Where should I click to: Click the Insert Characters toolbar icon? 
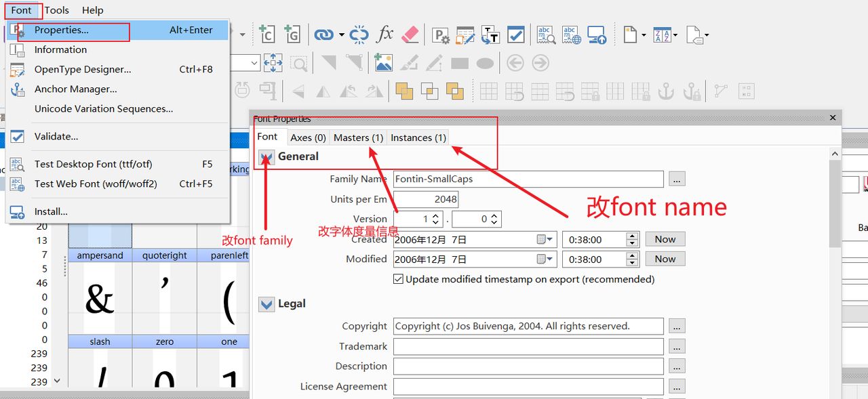[x=267, y=35]
